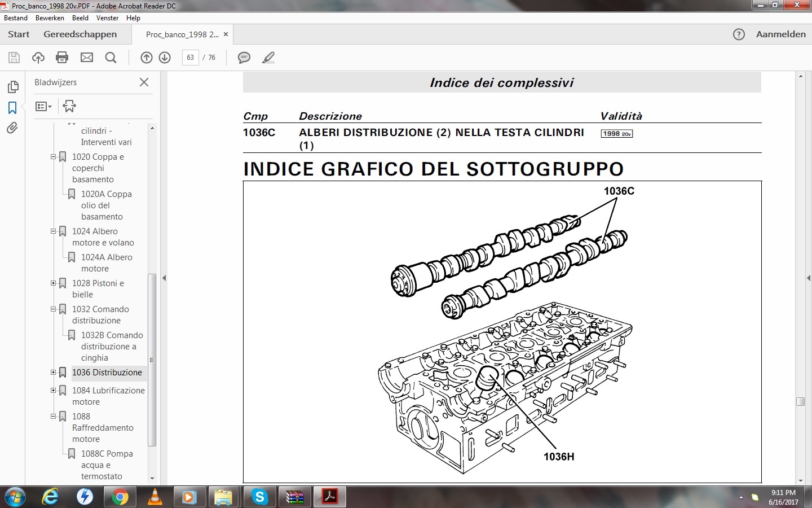Click the document vertical scrollbar thumb
Screen dimensions: 812x508
click(800, 402)
